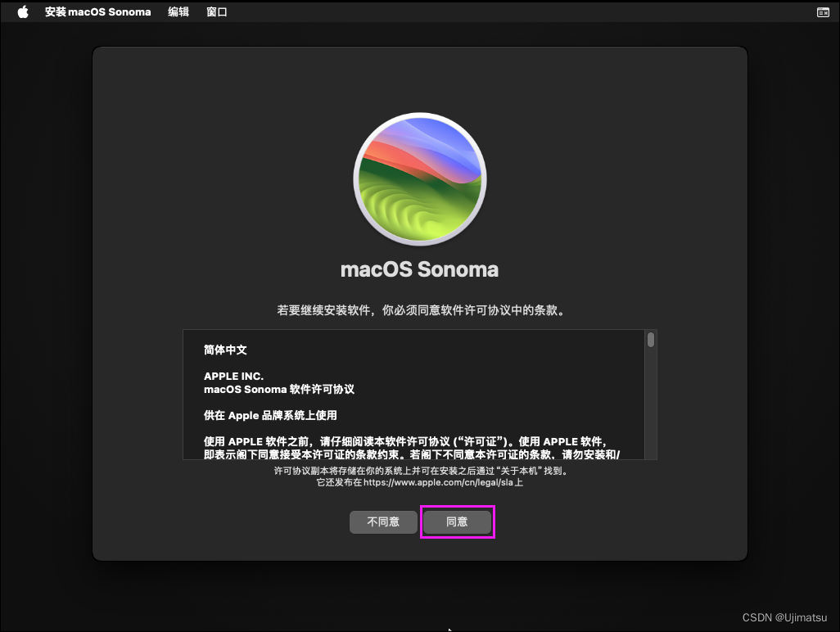This screenshot has height=632, width=840.
Task: Click the 若要继续安装软件 instruction text
Action: pos(421,310)
